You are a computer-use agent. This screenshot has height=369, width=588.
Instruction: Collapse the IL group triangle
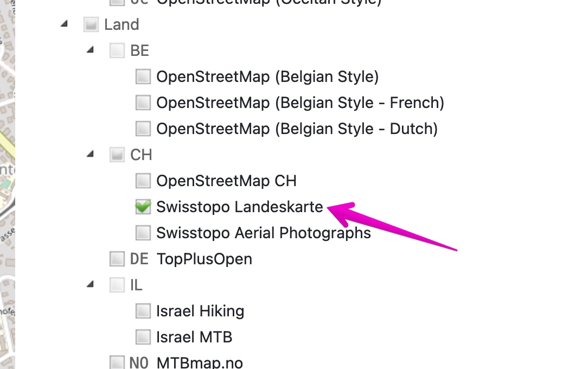[x=91, y=284]
